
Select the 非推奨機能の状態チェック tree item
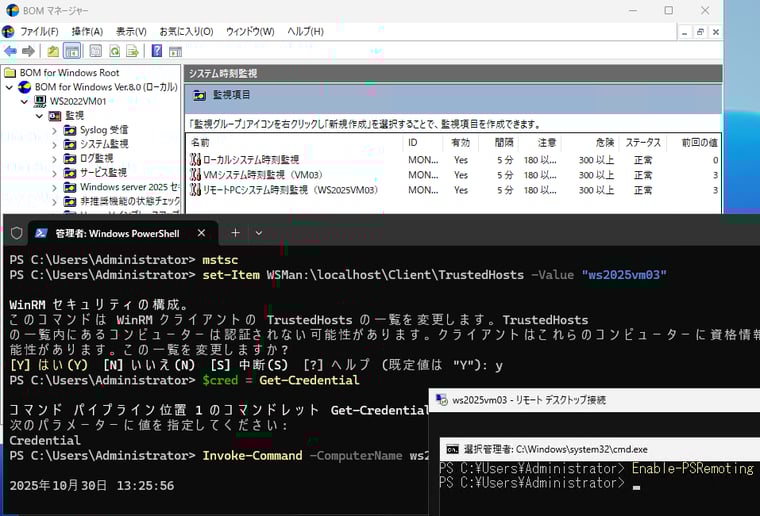pos(130,201)
